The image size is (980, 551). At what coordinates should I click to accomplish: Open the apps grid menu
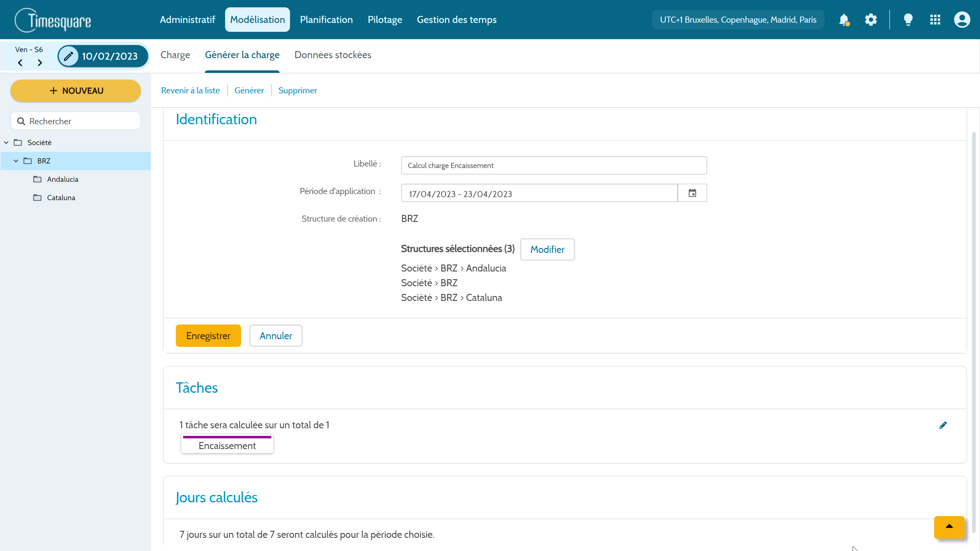tap(935, 19)
